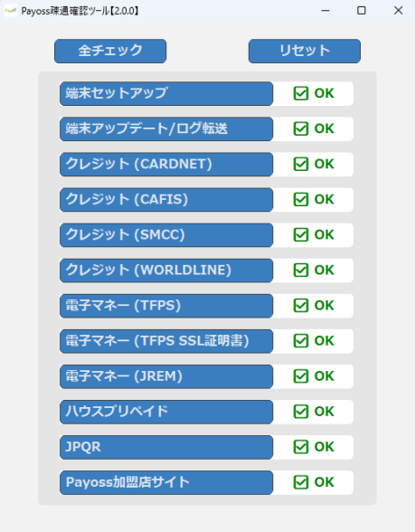Start the Payoss加盟店サイト check
Screen dimensions: 415x532
[166, 482]
